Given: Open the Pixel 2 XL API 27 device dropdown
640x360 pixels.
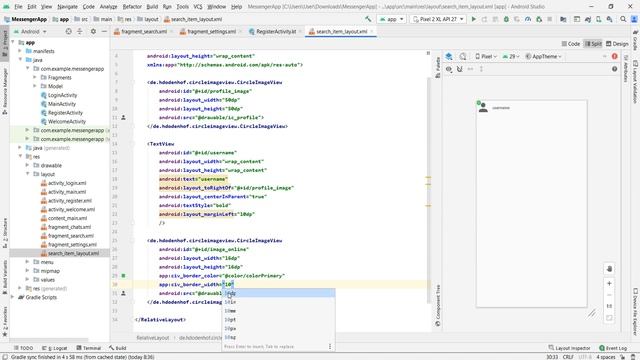Looking at the screenshot, I should pos(438,19).
